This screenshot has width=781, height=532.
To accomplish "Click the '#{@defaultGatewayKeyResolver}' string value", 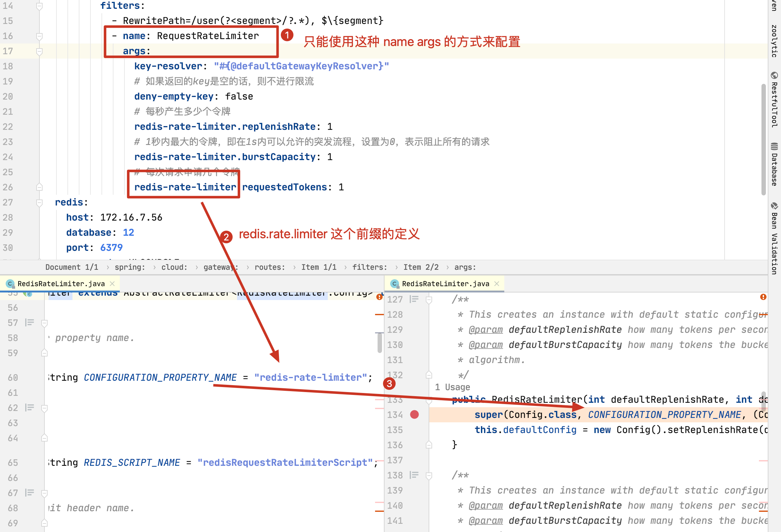I will click(x=301, y=66).
